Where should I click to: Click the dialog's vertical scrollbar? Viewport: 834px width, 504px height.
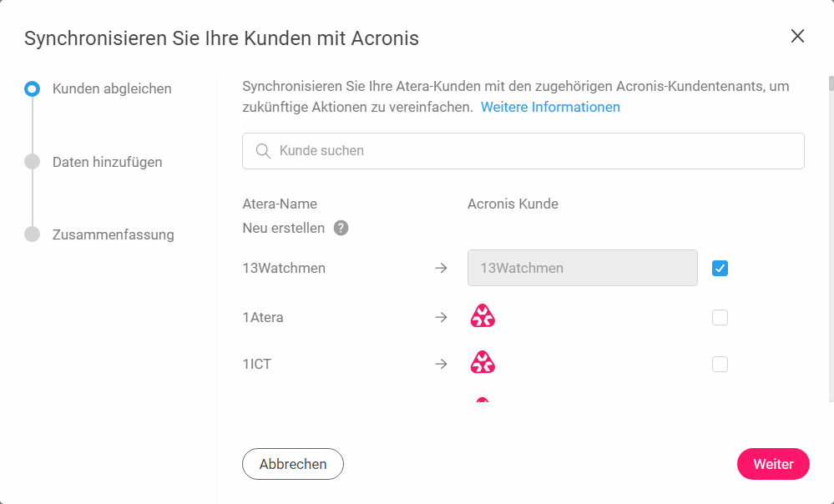coord(831,239)
